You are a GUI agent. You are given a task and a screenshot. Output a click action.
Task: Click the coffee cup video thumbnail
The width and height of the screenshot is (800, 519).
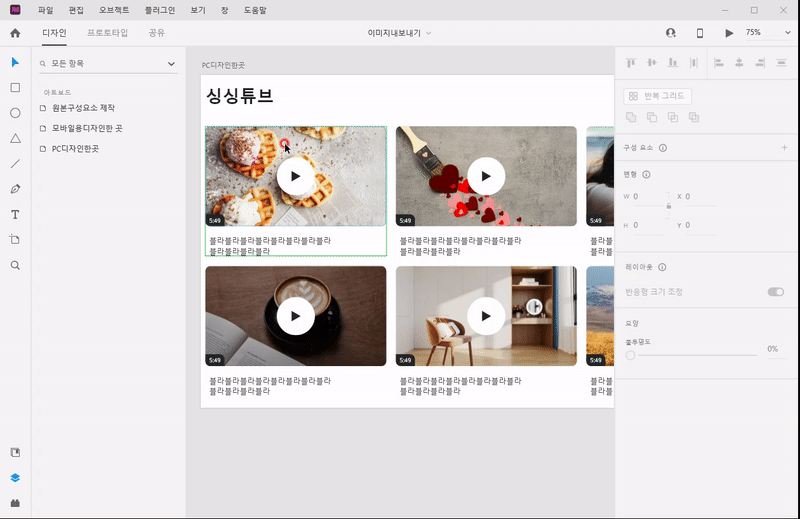[x=296, y=316]
